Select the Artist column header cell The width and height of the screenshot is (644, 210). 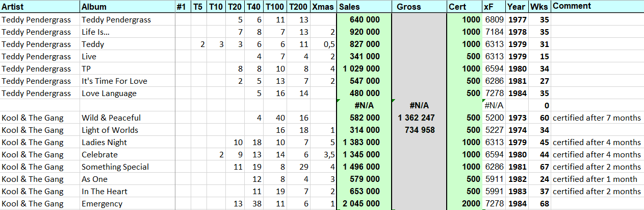click(x=40, y=7)
